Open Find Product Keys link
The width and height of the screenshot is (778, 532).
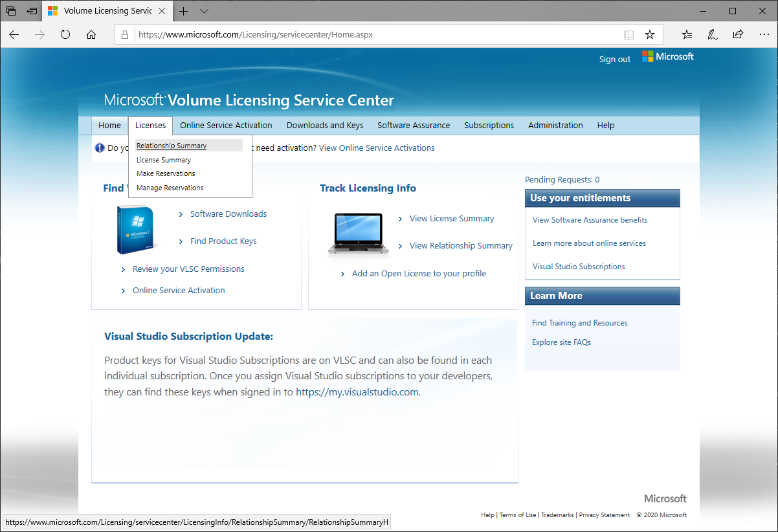point(223,241)
